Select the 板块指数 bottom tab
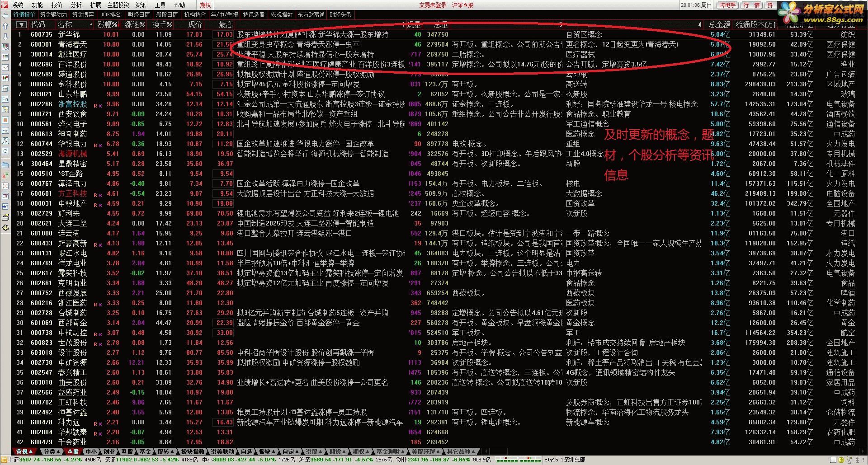This screenshot has width=868, height=465. click(x=193, y=451)
